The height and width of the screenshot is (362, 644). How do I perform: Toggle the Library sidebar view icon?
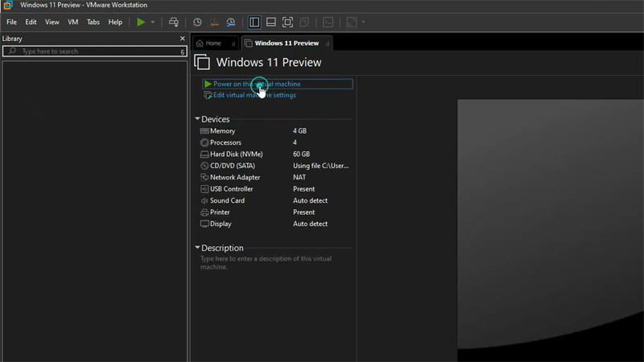[x=254, y=23]
